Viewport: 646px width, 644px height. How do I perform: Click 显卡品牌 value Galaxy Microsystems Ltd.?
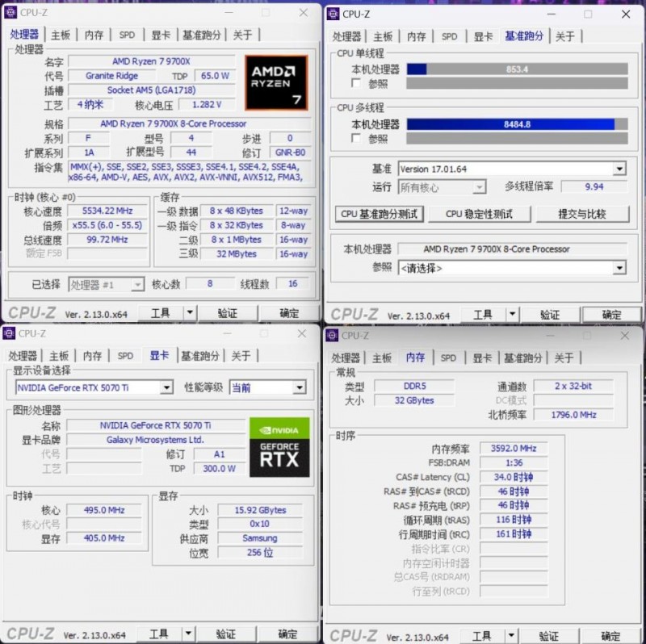point(155,440)
